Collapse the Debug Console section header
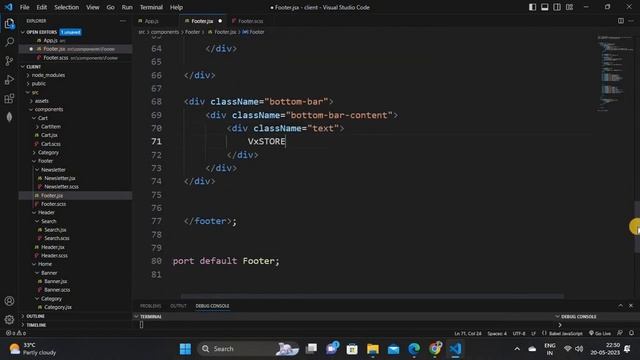 (x=578, y=316)
